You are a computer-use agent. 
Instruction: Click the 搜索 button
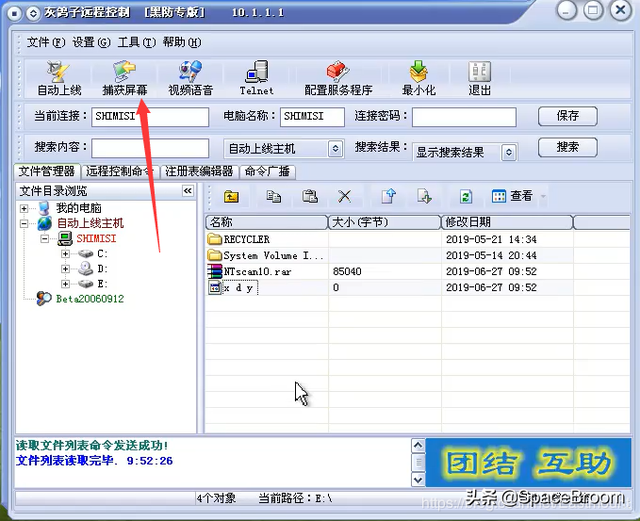568,147
